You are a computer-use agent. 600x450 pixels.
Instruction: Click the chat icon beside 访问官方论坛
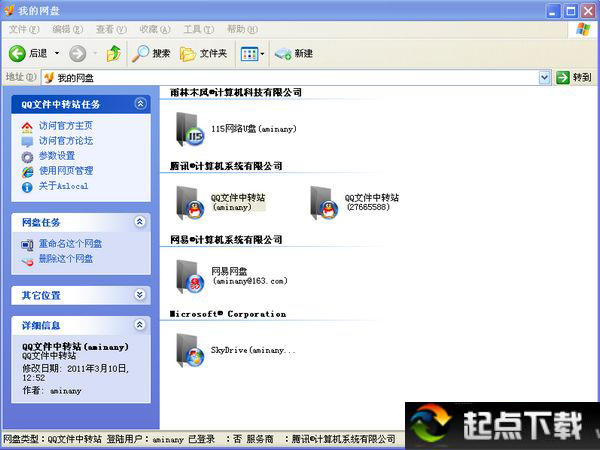pyautogui.click(x=27, y=142)
